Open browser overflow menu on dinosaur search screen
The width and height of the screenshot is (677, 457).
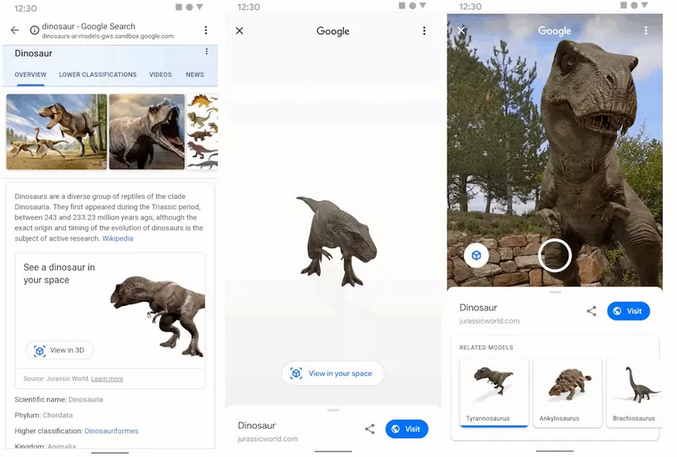pos(206,30)
